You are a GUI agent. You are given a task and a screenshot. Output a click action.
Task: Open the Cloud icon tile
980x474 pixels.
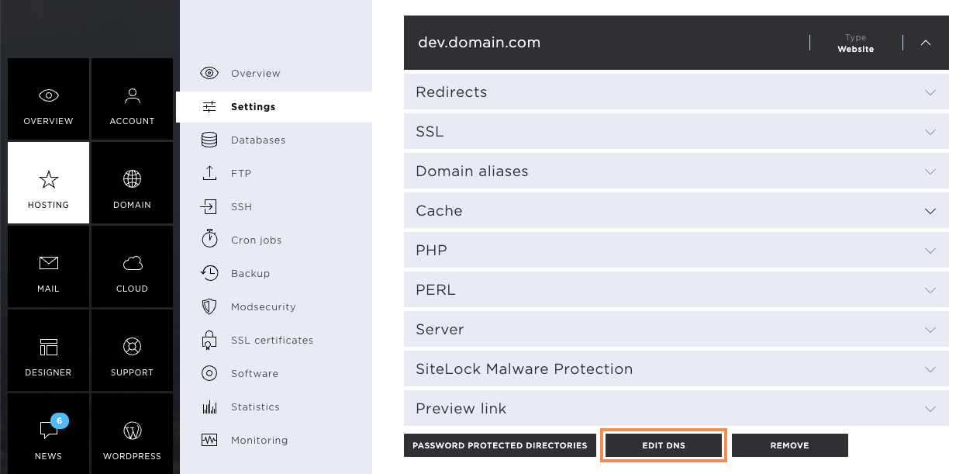[x=132, y=266]
